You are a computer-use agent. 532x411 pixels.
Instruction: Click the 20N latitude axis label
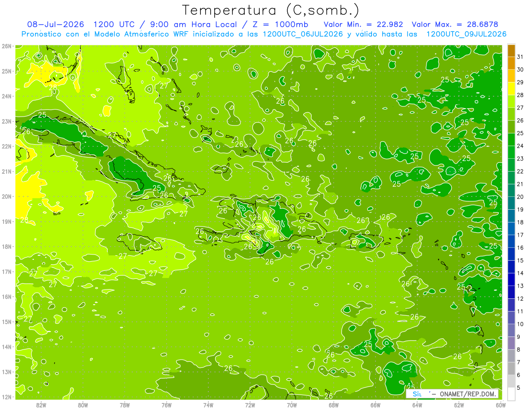pyautogui.click(x=7, y=196)
